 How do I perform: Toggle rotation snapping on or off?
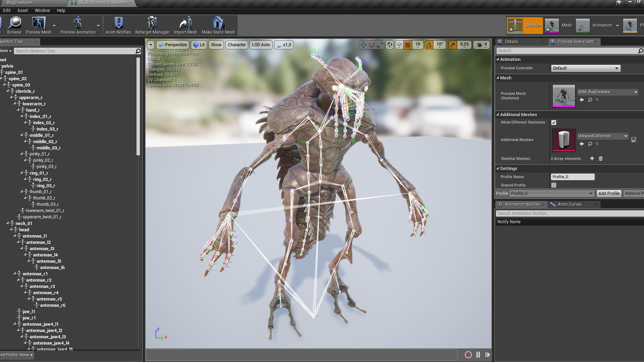point(429,45)
